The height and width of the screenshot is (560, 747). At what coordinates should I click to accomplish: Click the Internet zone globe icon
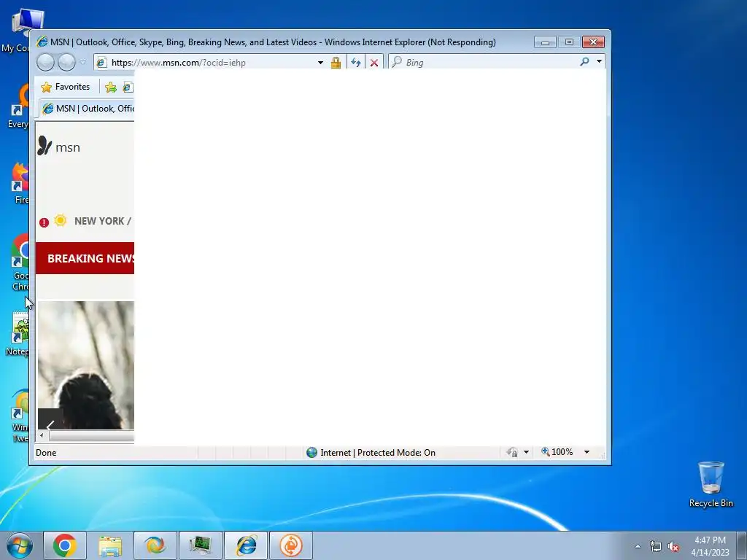[311, 452]
